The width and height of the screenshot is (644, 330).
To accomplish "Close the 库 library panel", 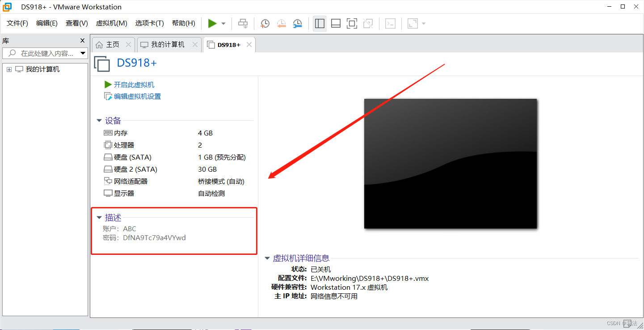I will coord(82,41).
